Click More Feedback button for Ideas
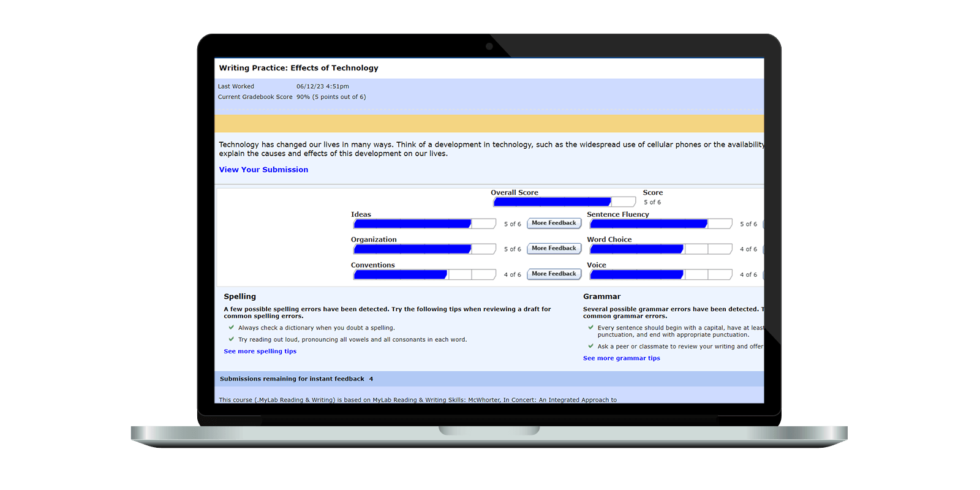The width and height of the screenshot is (980, 490). pos(554,224)
